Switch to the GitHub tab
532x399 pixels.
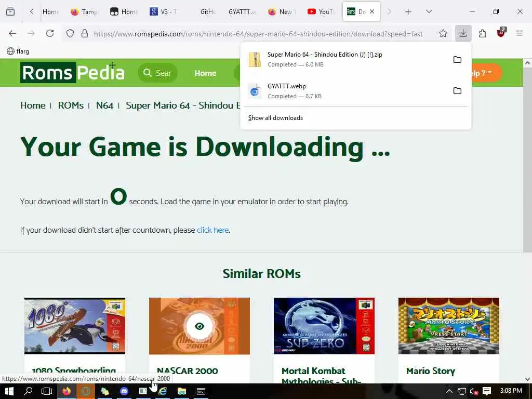pos(208,12)
